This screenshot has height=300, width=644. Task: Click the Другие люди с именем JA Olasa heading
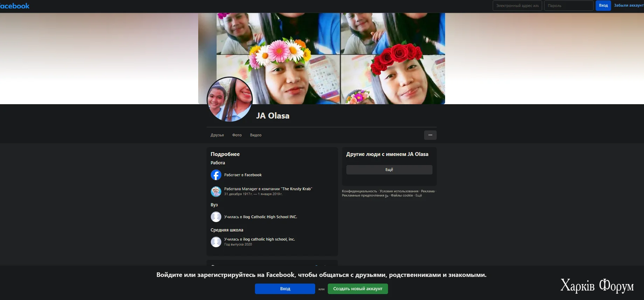387,154
